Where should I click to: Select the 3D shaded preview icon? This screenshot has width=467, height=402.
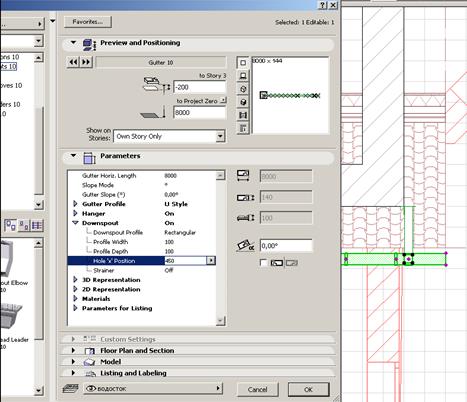click(x=243, y=102)
